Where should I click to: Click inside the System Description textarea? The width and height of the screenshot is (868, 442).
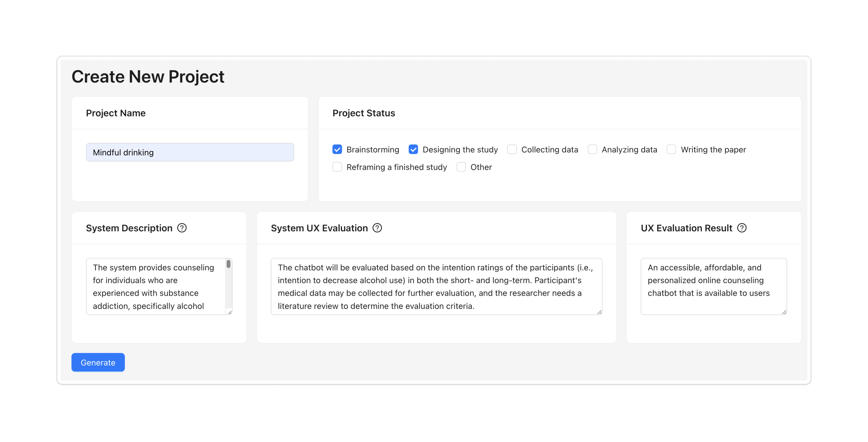155,286
